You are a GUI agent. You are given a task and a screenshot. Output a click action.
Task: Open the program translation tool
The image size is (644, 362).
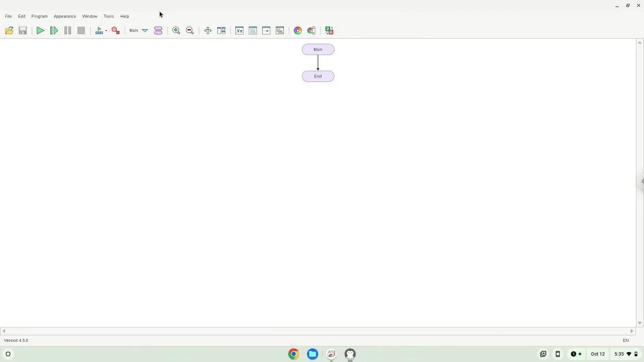330,30
